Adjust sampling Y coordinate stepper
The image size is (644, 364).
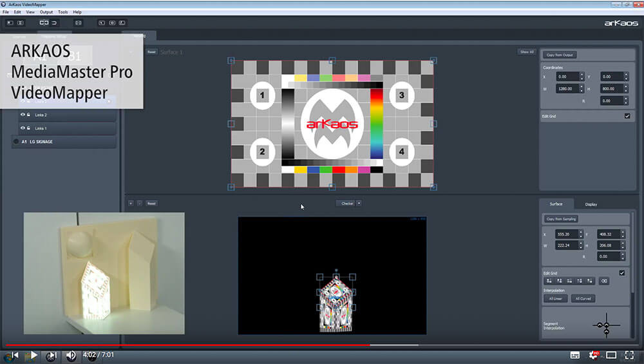[x=626, y=77]
